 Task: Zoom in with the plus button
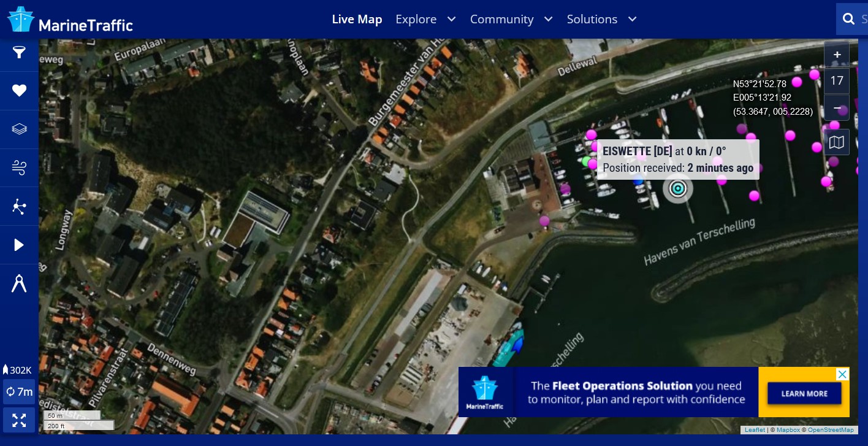(x=837, y=55)
